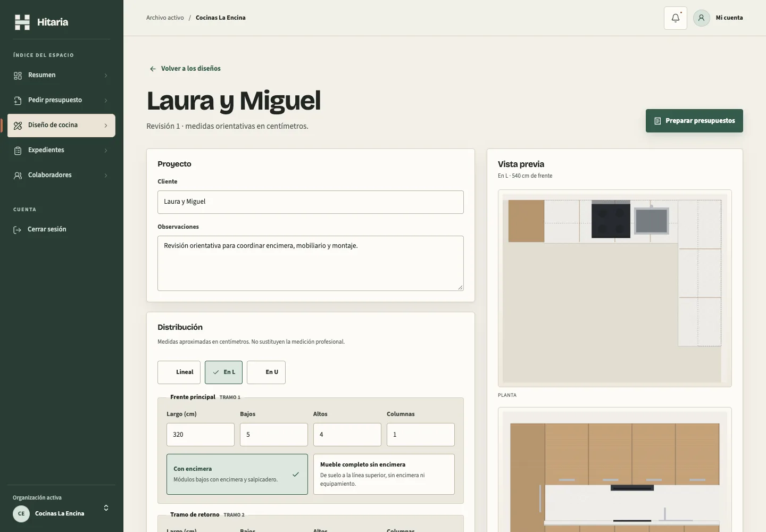Click the user avatar icon
The height and width of the screenshot is (532, 766).
coord(702,18)
